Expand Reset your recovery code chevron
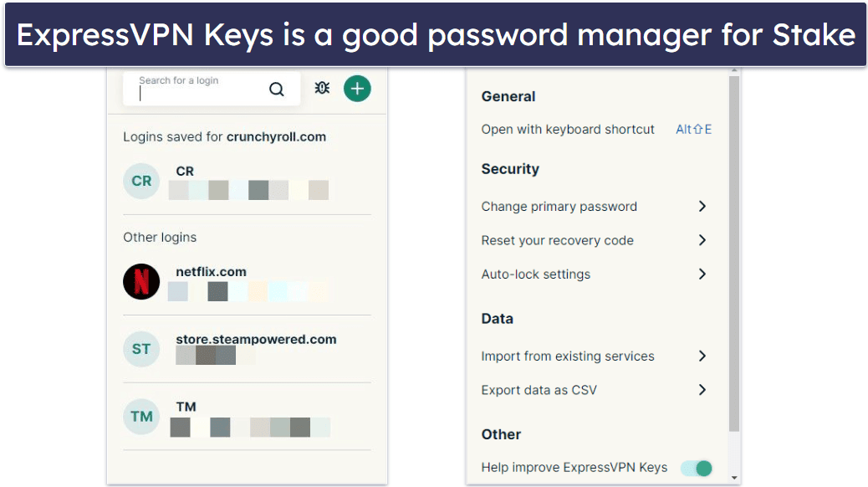868x487 pixels. point(702,240)
